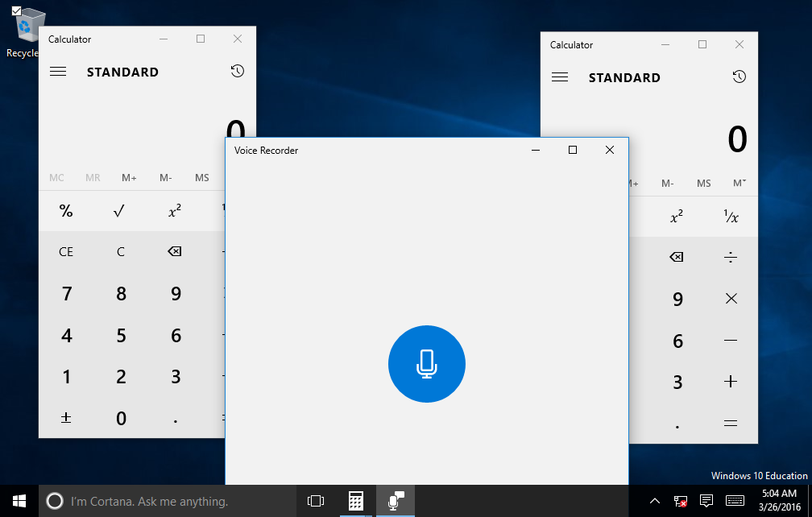The image size is (812, 517).
Task: Click digit 8 in left Calculator
Action: pos(120,293)
